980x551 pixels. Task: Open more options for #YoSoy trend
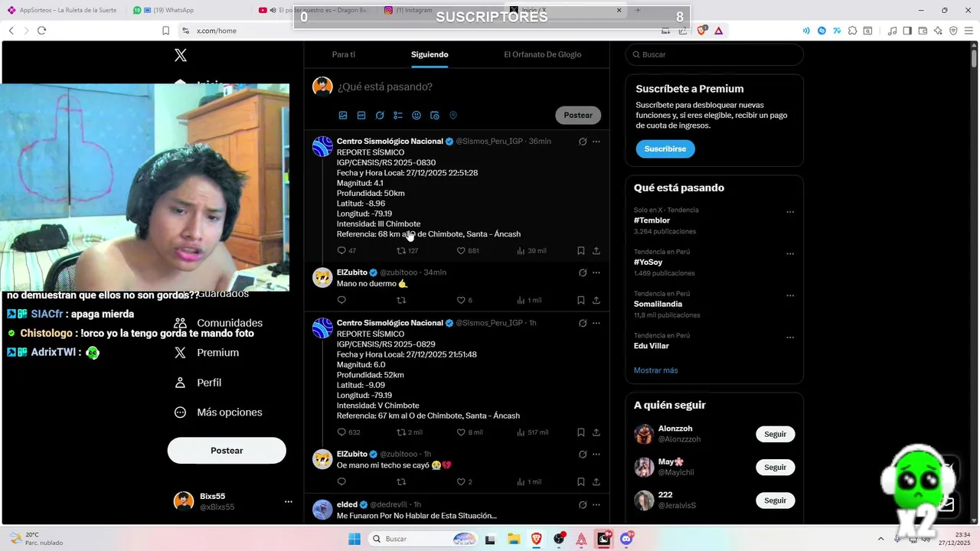[x=790, y=253]
